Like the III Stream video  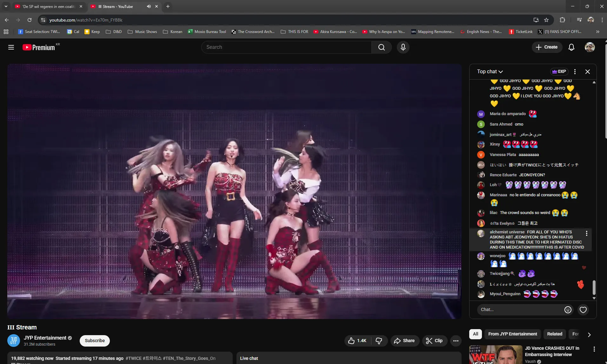pyautogui.click(x=357, y=341)
